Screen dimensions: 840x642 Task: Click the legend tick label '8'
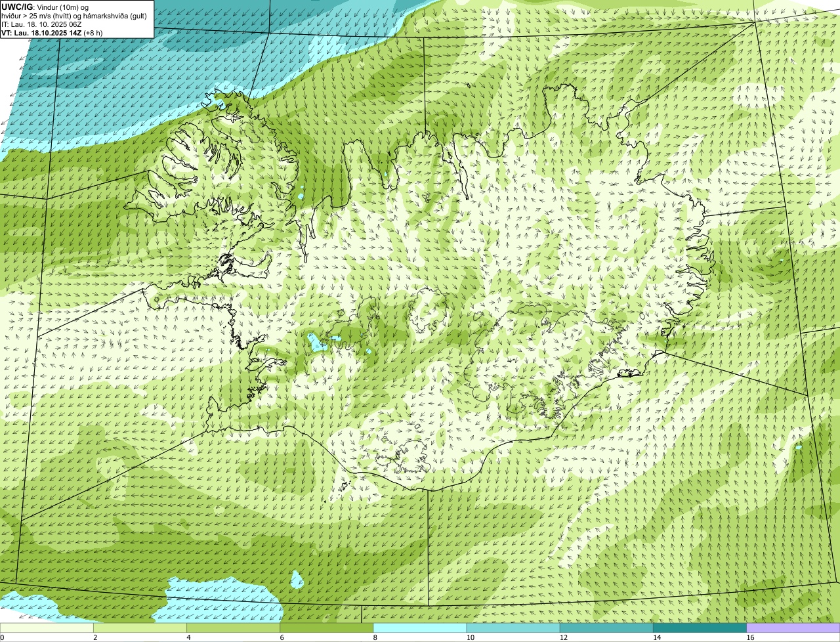pyautogui.click(x=375, y=637)
